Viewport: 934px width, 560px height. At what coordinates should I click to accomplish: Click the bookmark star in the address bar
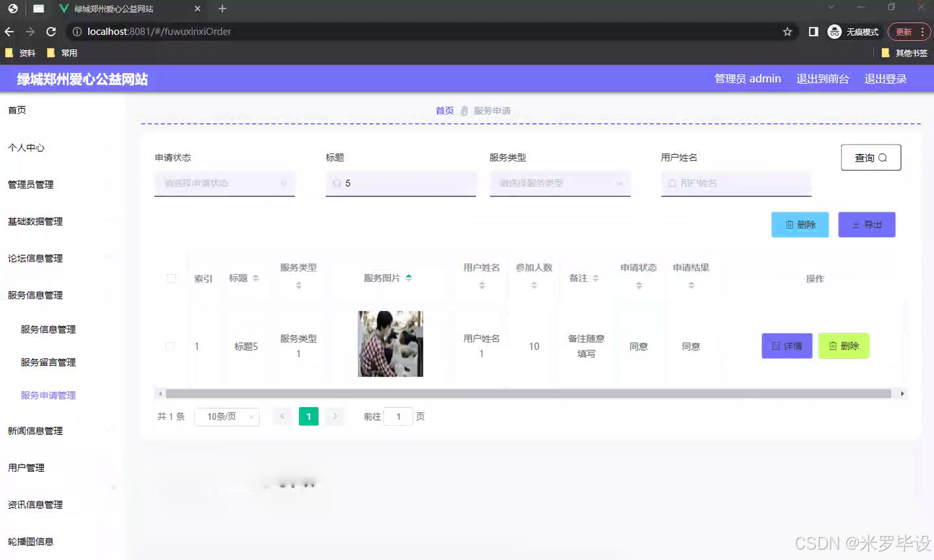pyautogui.click(x=787, y=31)
